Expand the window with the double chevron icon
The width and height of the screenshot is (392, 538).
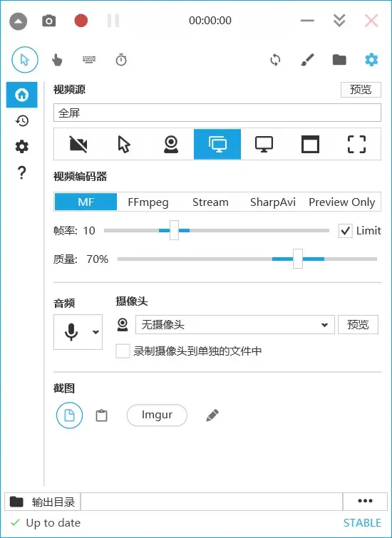tap(339, 21)
